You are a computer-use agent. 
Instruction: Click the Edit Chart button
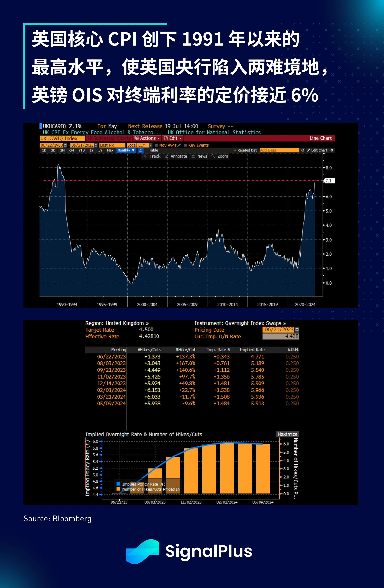(x=317, y=150)
